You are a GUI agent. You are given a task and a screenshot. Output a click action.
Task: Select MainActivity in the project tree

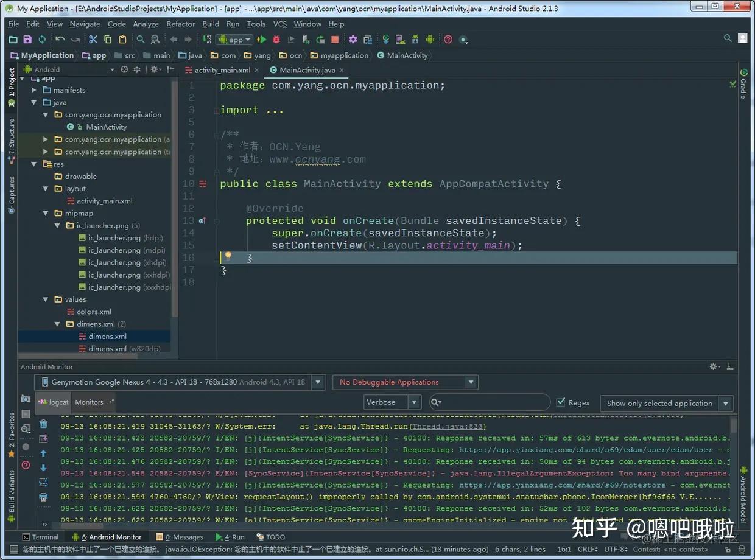107,127
